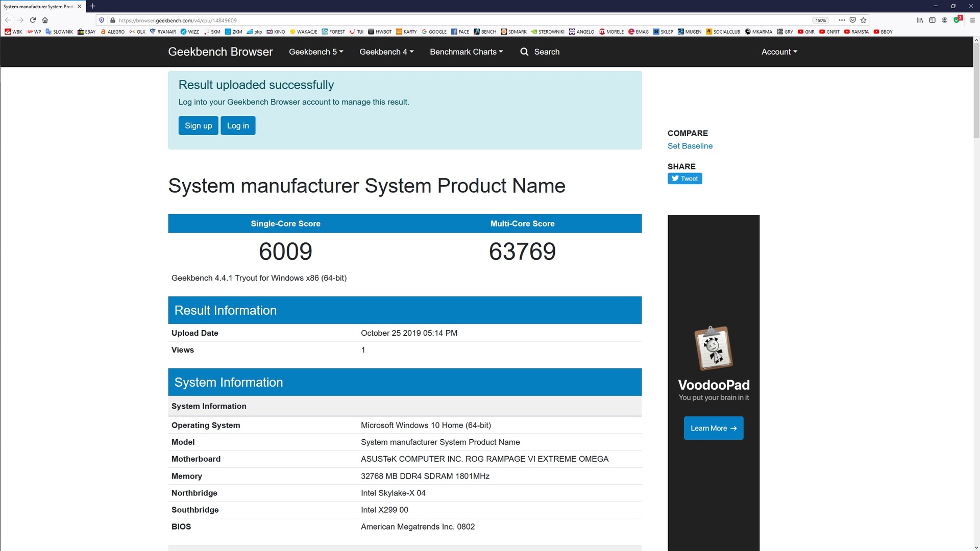Open the SOCIALCLUB bookmark
This screenshot has width=980, height=551.
coord(723,32)
